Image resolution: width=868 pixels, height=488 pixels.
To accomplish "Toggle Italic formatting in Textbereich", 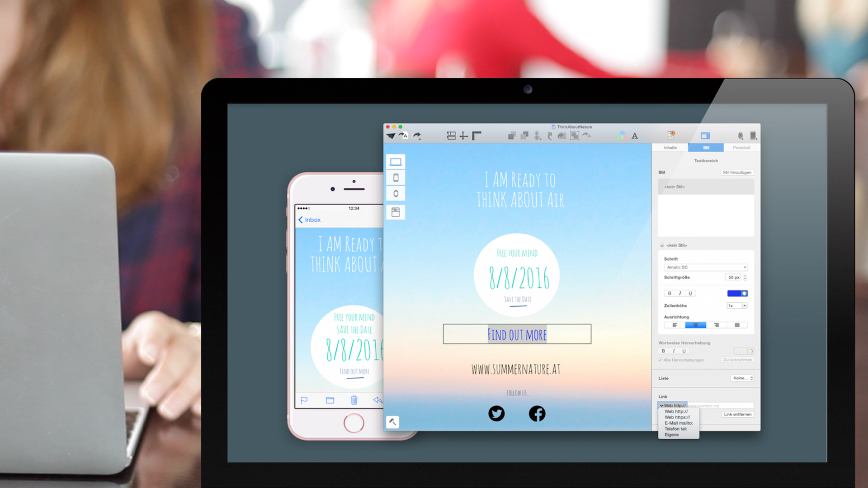I will click(x=679, y=293).
